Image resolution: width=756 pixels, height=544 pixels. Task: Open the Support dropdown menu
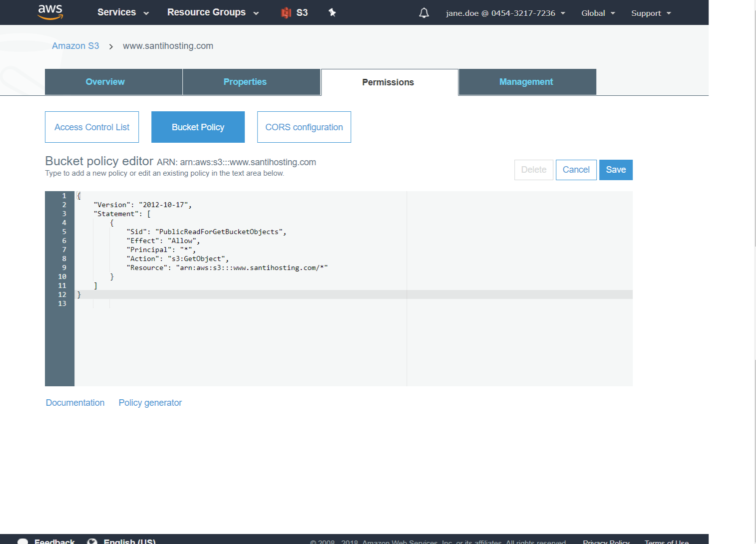coord(651,13)
